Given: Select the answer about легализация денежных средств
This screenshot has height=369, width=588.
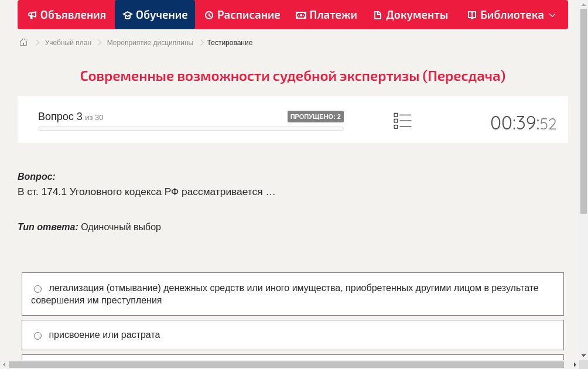Looking at the screenshot, I should [37, 288].
